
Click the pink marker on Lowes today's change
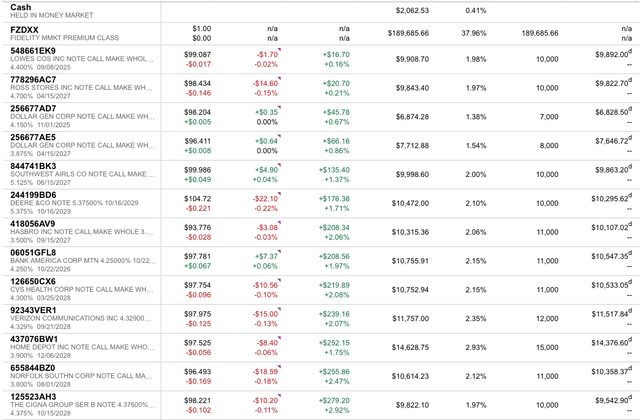[281, 49]
